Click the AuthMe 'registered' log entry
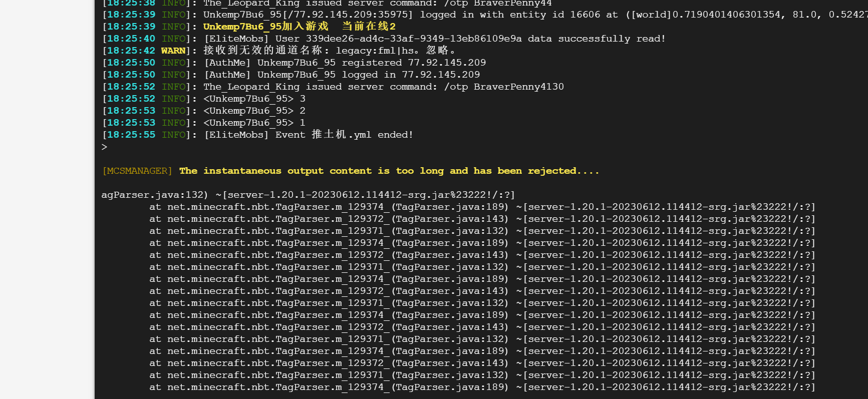The height and width of the screenshot is (399, 868). point(346,63)
